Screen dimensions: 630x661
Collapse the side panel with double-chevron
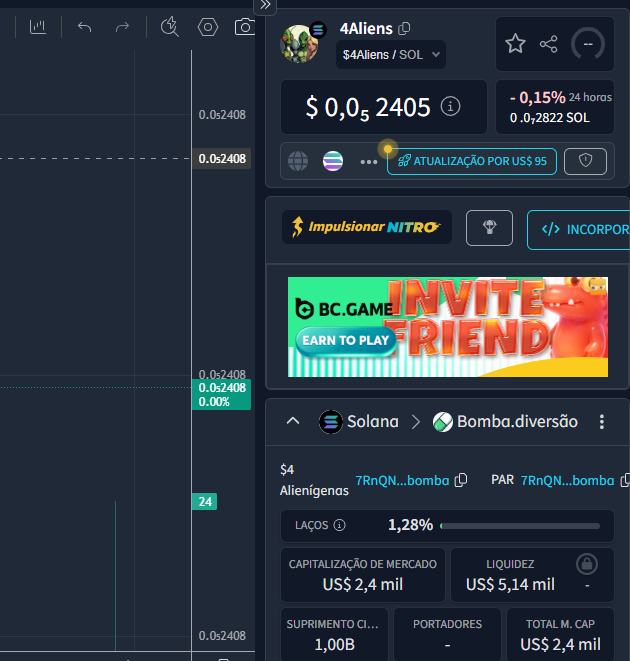[x=265, y=5]
